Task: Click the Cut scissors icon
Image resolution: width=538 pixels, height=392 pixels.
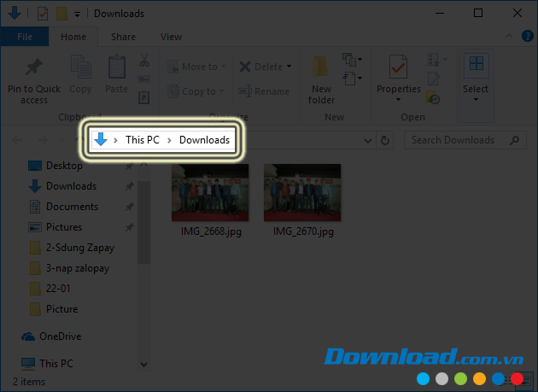Action: tap(144, 60)
